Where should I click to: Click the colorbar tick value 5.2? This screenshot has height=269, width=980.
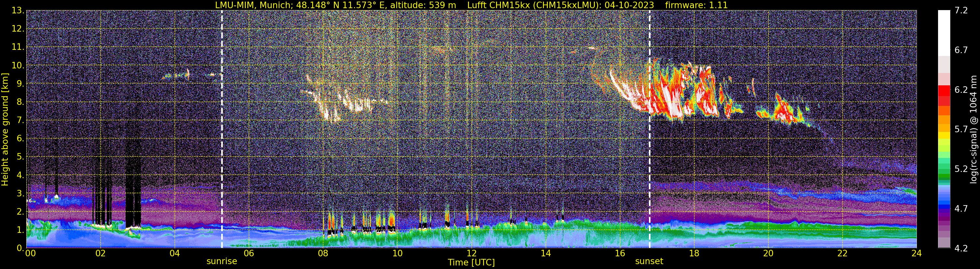click(x=961, y=169)
